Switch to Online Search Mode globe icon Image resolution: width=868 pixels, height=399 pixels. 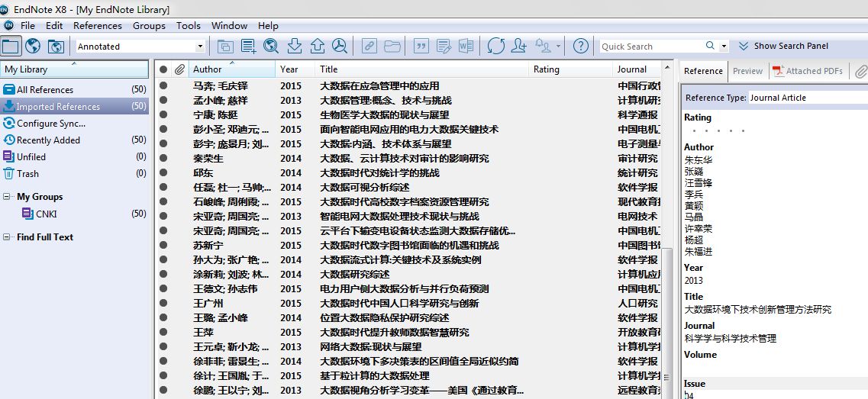[x=33, y=46]
